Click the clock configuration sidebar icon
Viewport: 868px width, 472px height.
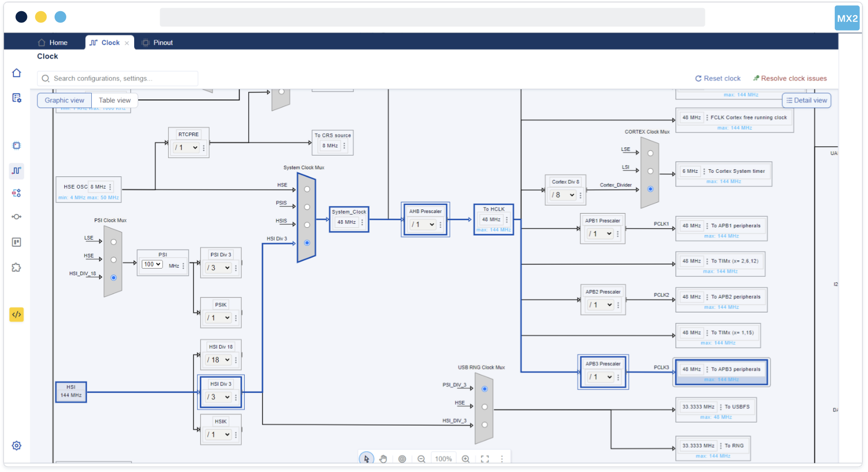pyautogui.click(x=16, y=171)
